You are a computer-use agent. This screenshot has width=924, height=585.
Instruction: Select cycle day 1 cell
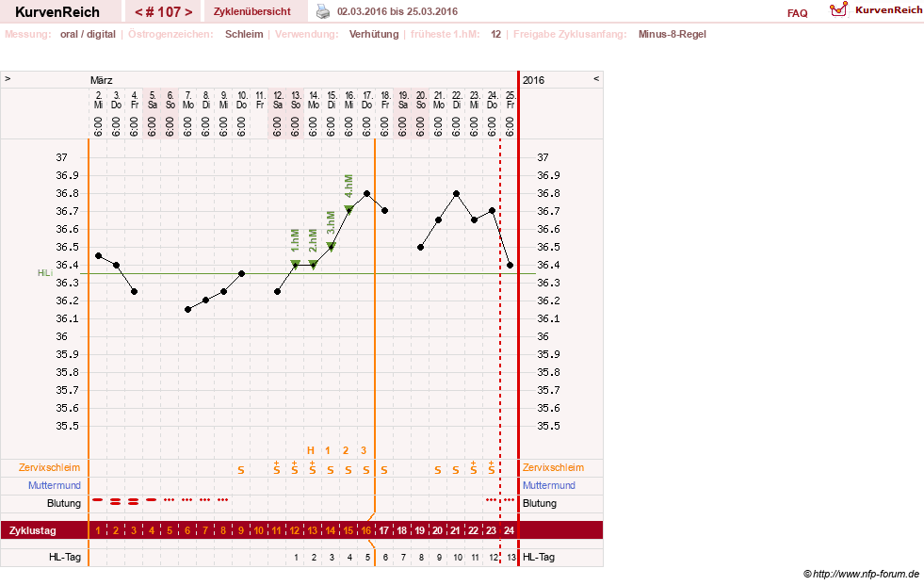tap(98, 530)
